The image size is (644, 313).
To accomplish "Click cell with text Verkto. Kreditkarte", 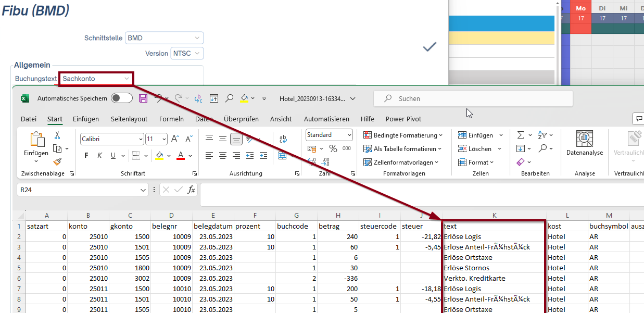I will [494, 279].
